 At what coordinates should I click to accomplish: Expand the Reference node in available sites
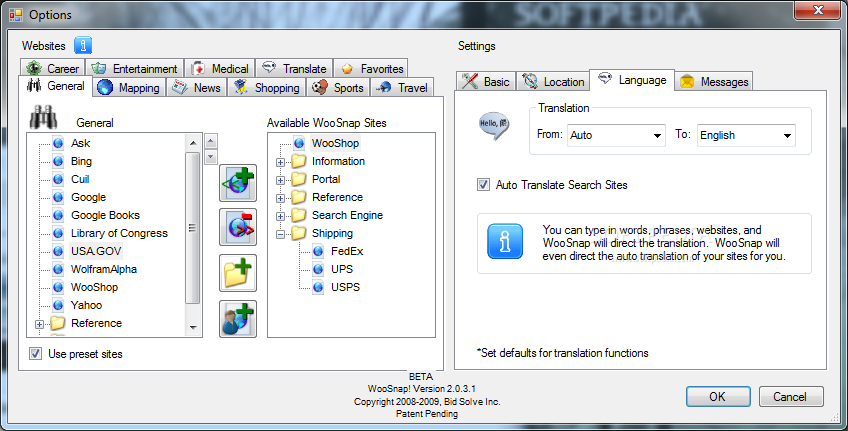(280, 198)
